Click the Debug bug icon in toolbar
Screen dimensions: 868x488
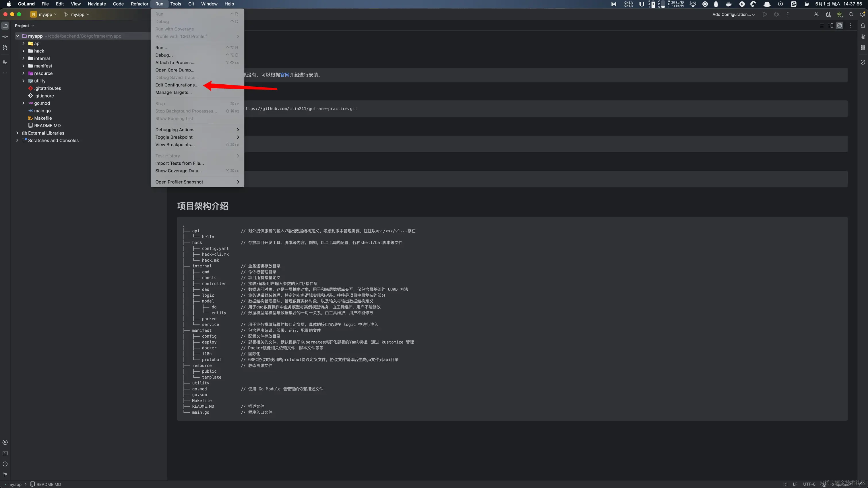(776, 14)
